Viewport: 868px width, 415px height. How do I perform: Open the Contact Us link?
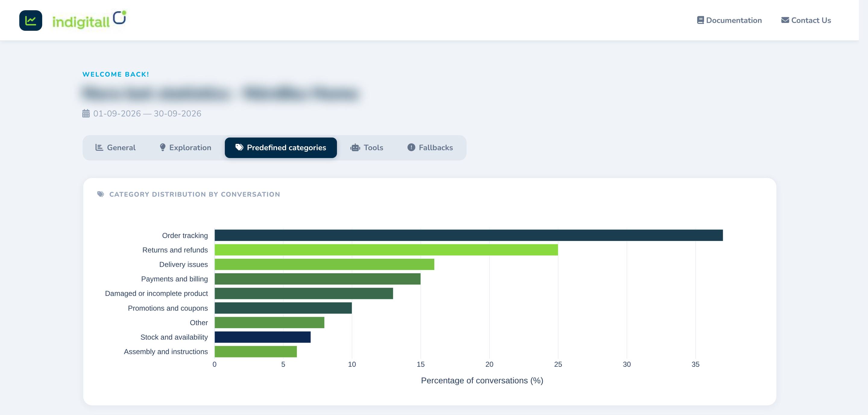[x=806, y=20]
